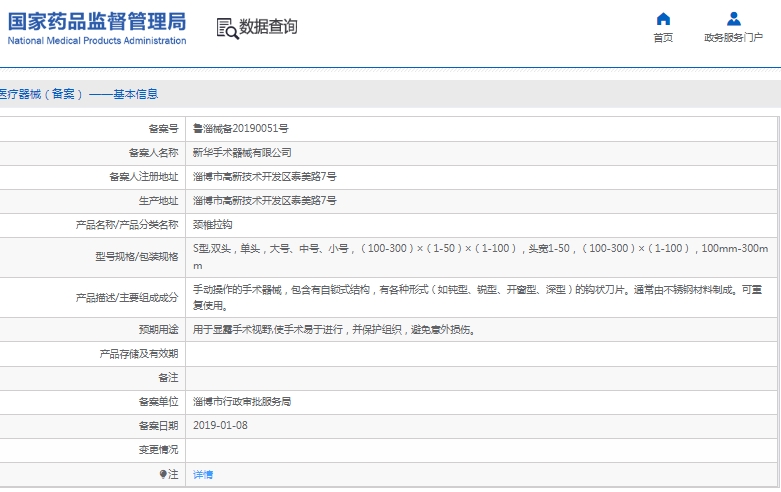Open the 首页 home icon
The image size is (781, 492).
(x=663, y=19)
